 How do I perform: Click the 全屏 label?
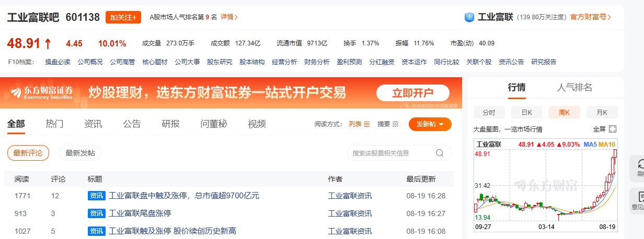(x=599, y=129)
